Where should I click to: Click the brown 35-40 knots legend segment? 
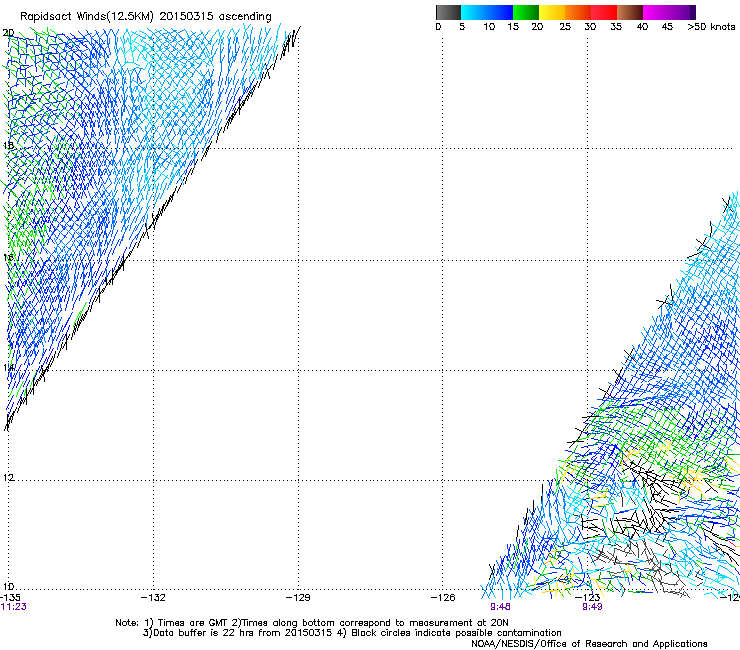pos(630,12)
